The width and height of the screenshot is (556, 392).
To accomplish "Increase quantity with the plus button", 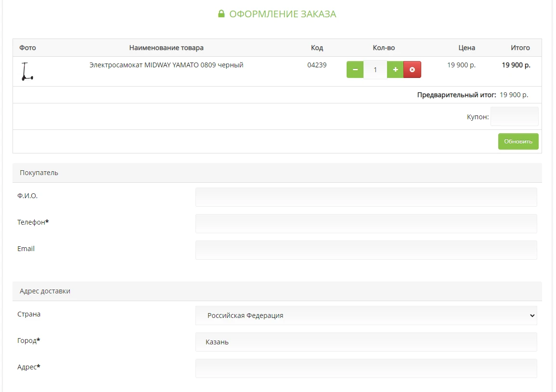I will [x=395, y=70].
